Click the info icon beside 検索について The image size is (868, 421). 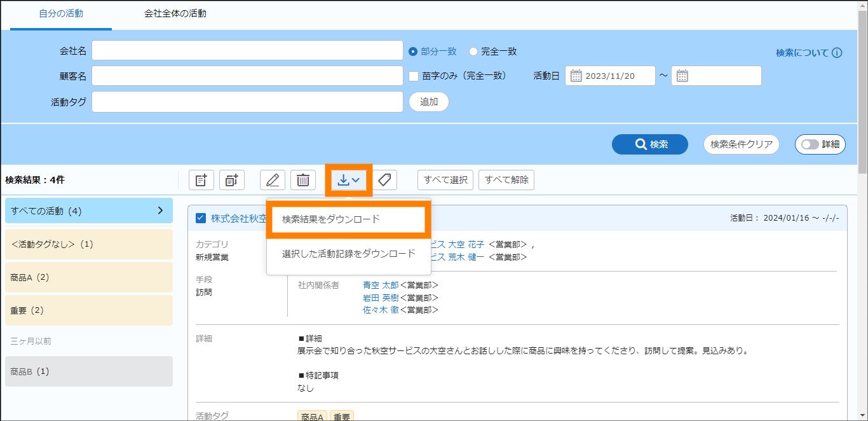pyautogui.click(x=837, y=53)
